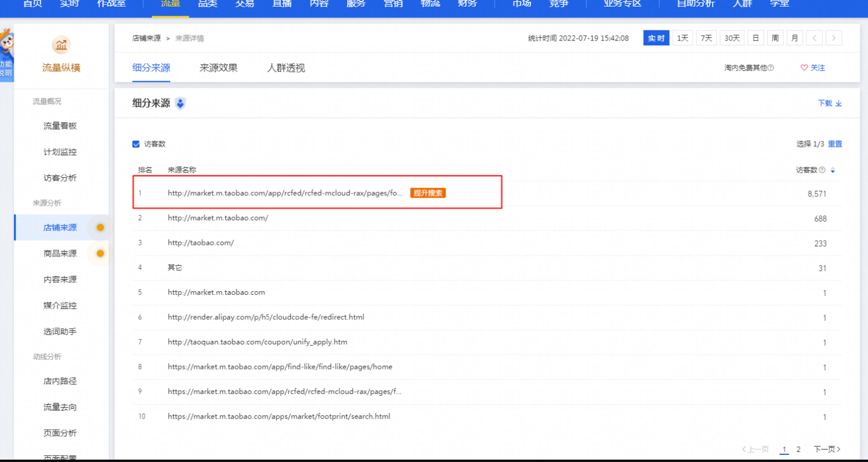Click the help icon beside 淘内免费其他

(x=771, y=68)
